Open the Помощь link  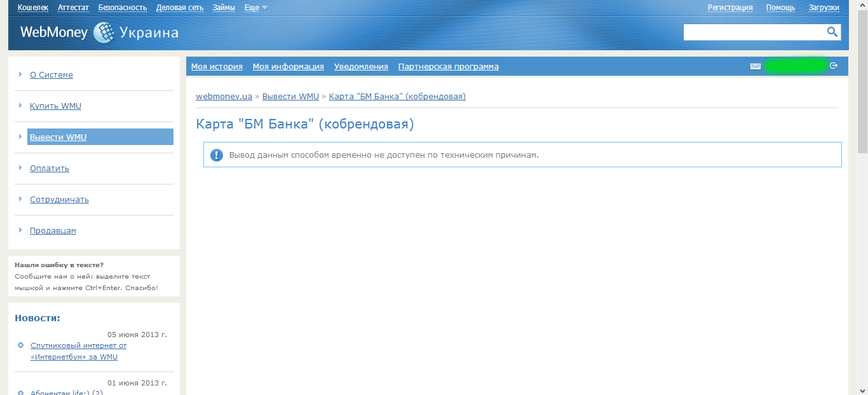pyautogui.click(x=780, y=8)
